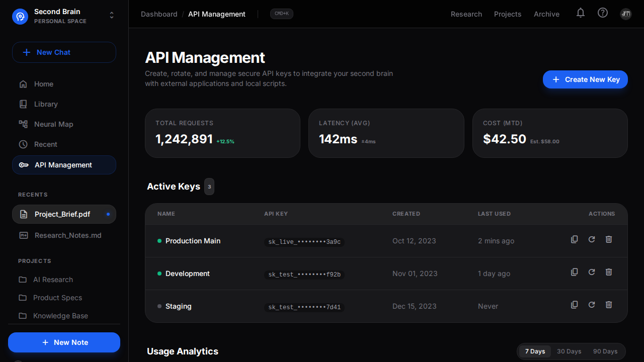Delete the Staging API key

pos(609,305)
